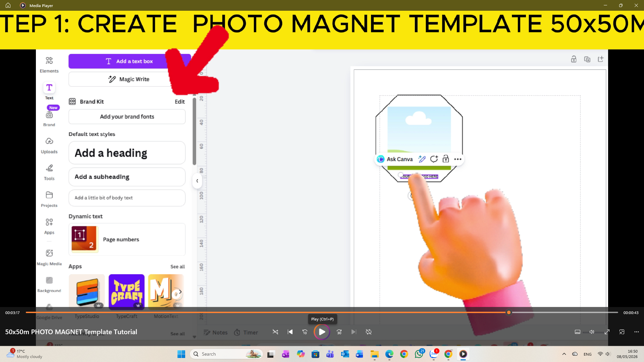Click the video seek bar handle
The width and height of the screenshot is (644, 362).
[x=509, y=312]
